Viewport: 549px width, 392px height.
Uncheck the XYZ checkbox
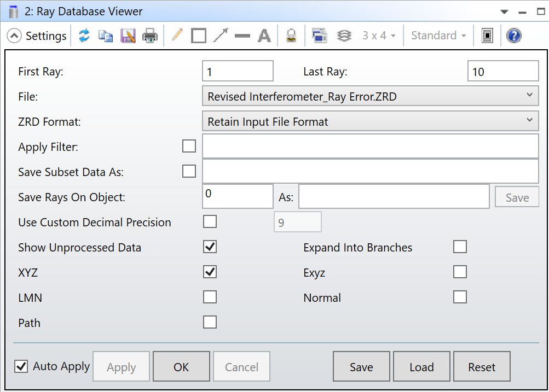click(x=210, y=272)
